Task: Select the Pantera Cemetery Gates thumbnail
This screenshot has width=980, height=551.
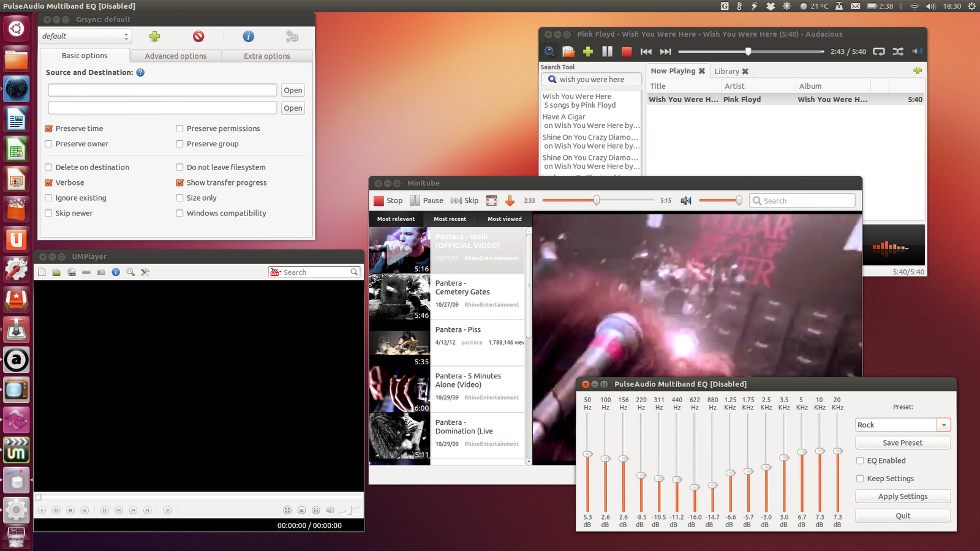Action: (399, 297)
